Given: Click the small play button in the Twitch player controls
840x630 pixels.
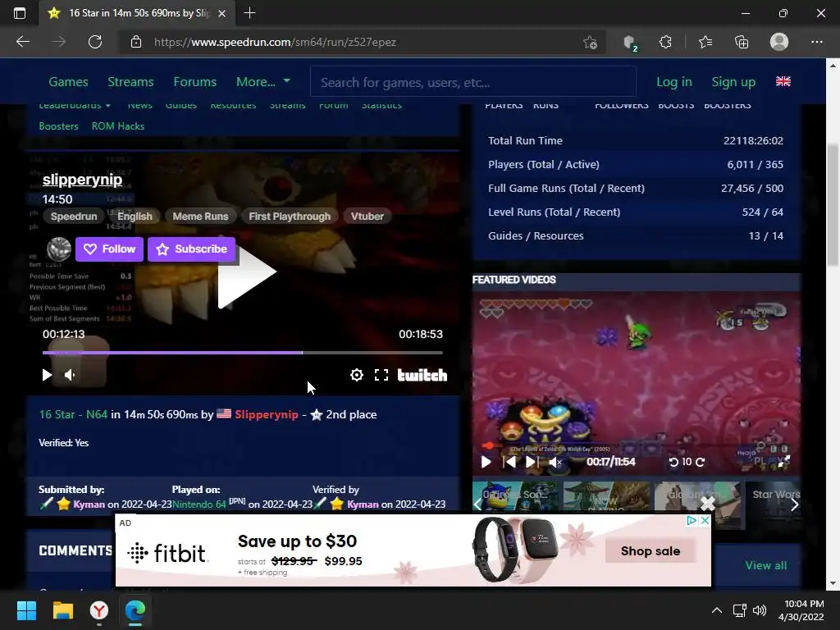Looking at the screenshot, I should point(47,375).
